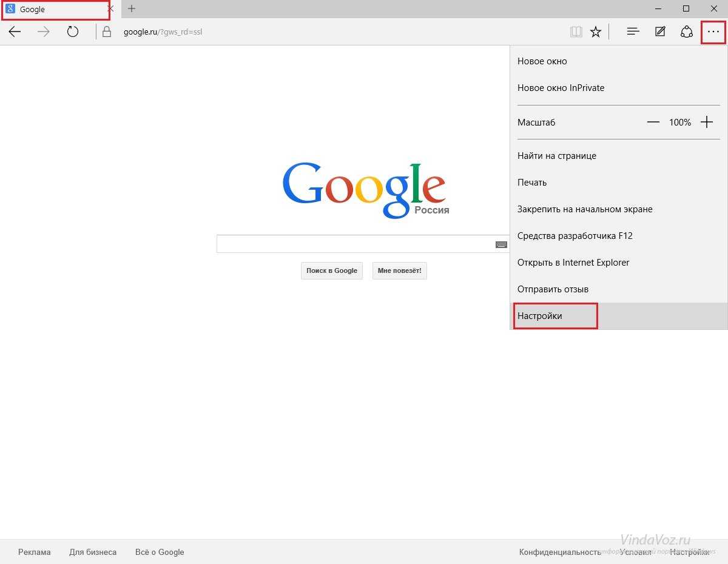Screen dimensions: 728x564
Task: Open the on-screen keyboard icon in search box
Action: [x=502, y=244]
